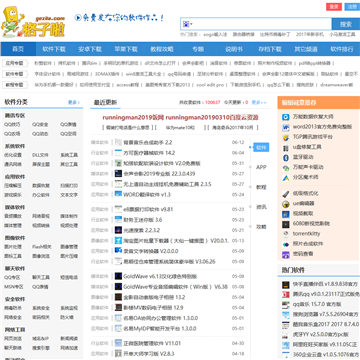Click the blue 搜索 button

346,24
